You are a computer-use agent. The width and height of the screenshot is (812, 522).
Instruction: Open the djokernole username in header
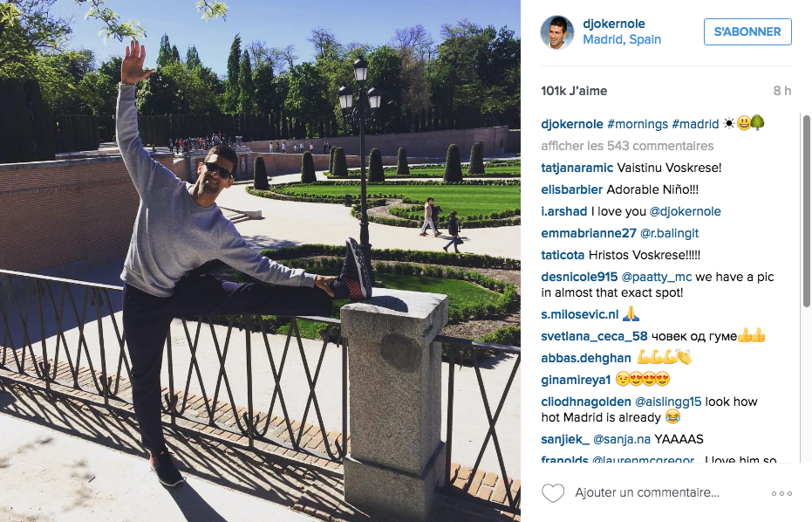[x=614, y=24]
